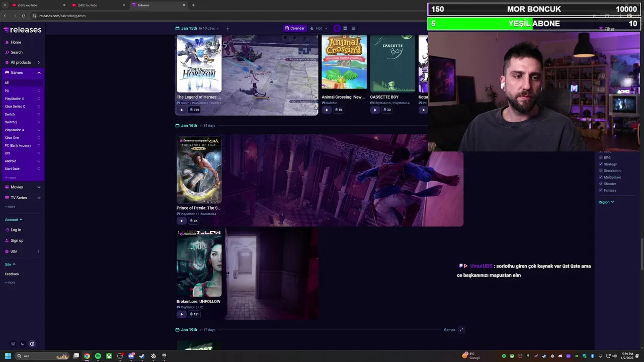Select PC (Early Access) platform
644x362 pixels.
pyautogui.click(x=18, y=145)
